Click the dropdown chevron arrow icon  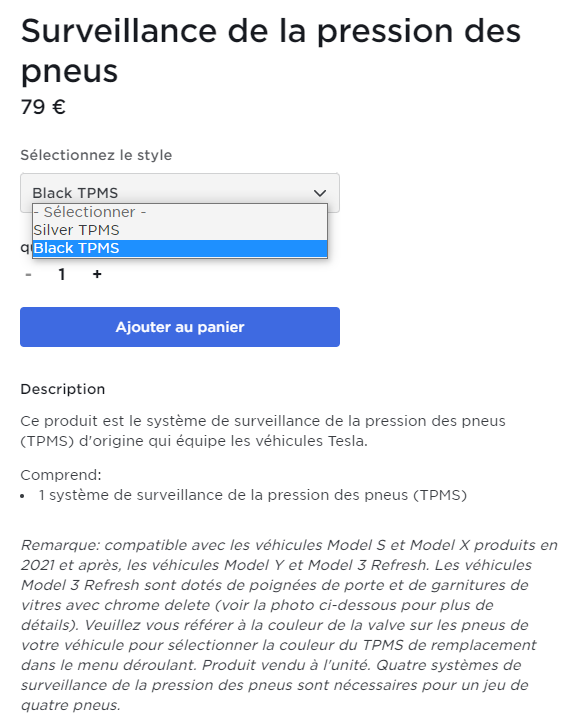click(320, 193)
